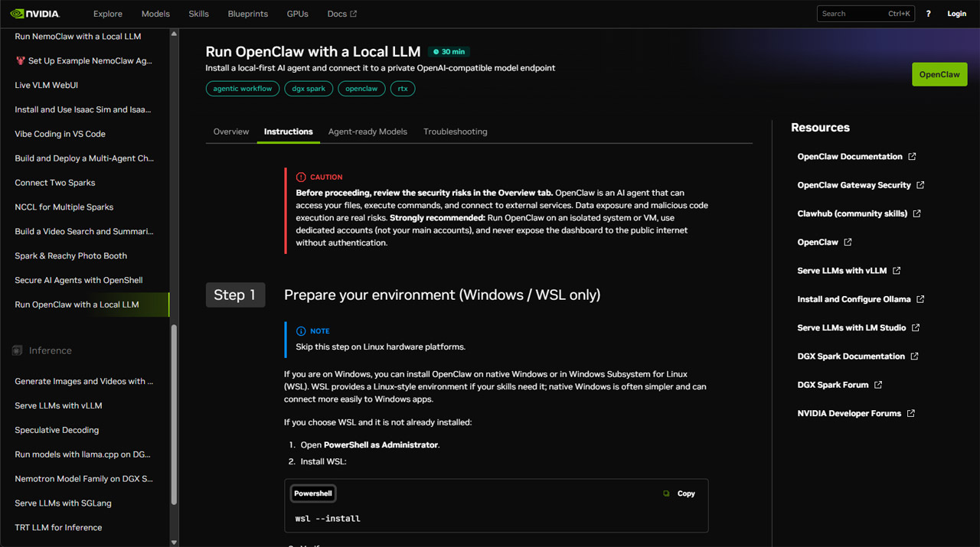This screenshot has height=547, width=980.
Task: Click the Login button
Action: tap(956, 14)
